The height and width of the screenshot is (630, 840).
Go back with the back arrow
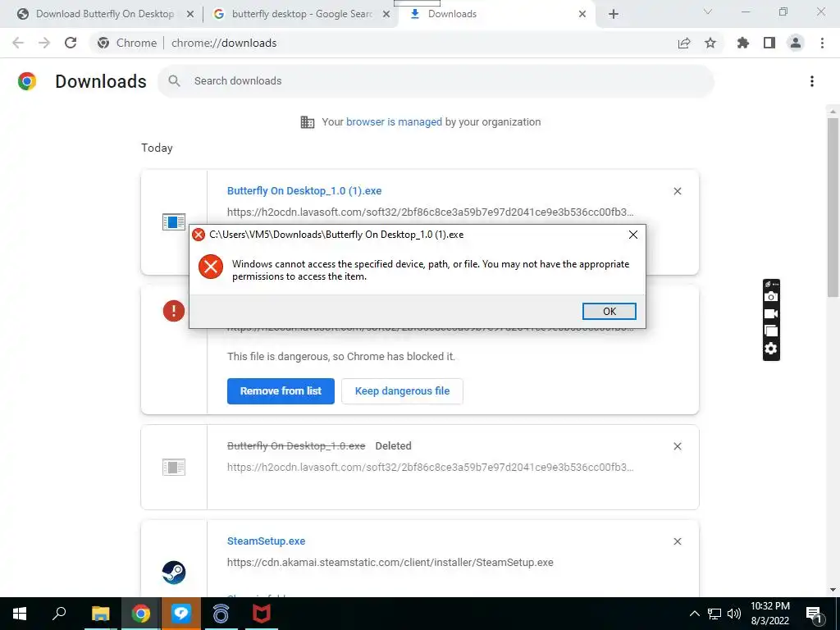(x=18, y=43)
